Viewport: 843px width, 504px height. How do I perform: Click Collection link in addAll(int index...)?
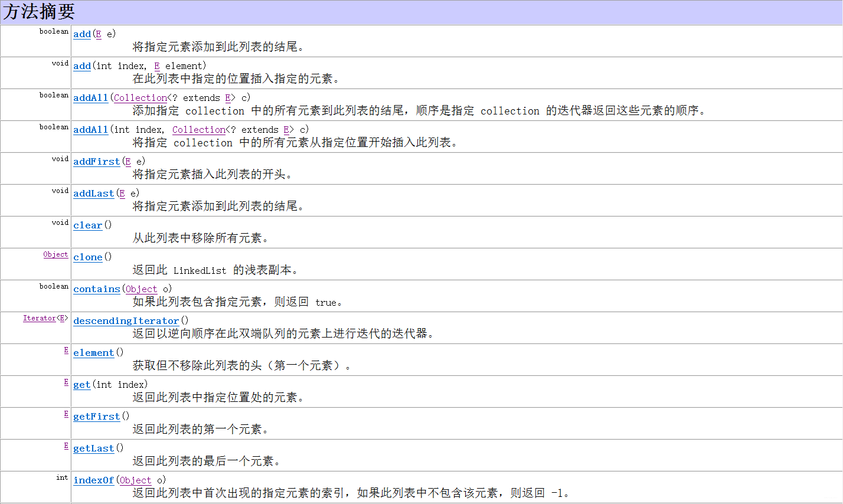(199, 130)
